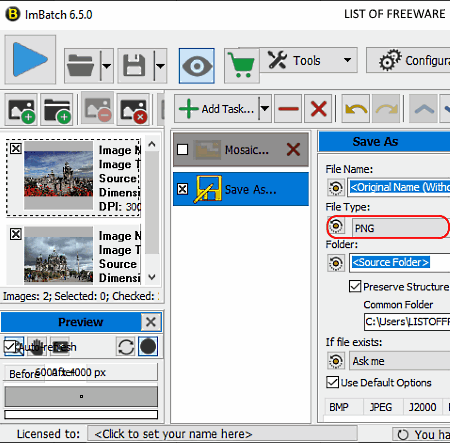Open the Ask me dropdown

[x=399, y=361]
